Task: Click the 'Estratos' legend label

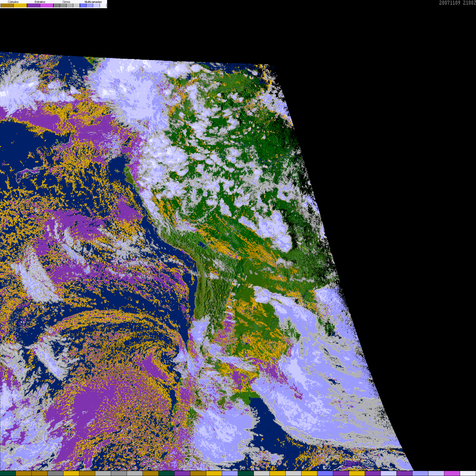Action: (40, 2)
